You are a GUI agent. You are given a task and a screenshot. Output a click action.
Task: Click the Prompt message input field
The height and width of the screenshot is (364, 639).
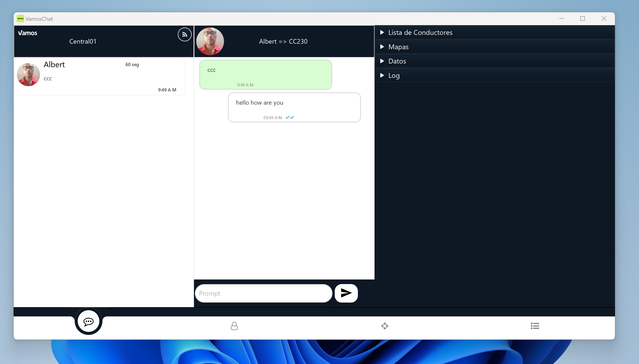pyautogui.click(x=263, y=293)
